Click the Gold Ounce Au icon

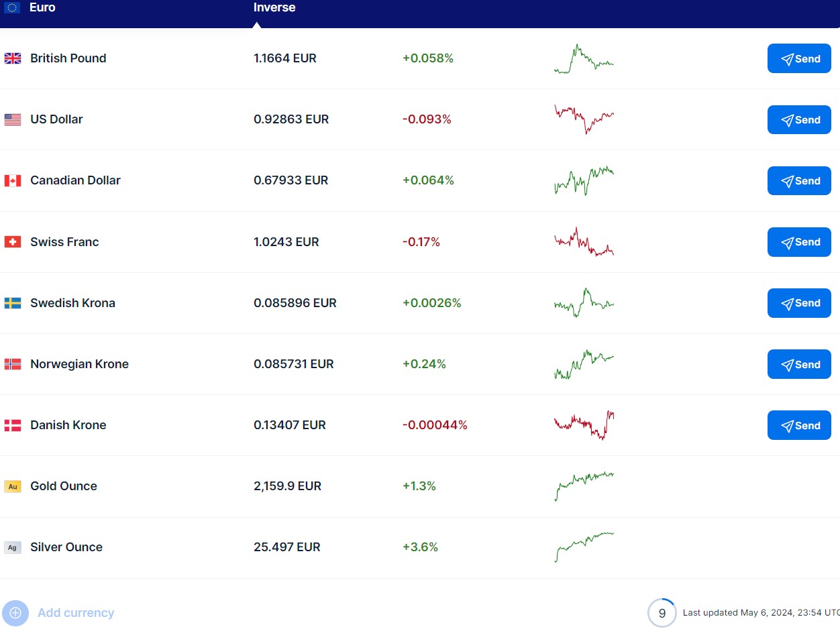[x=13, y=487]
